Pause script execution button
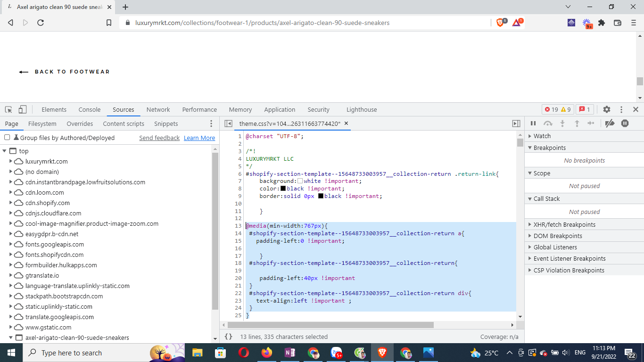644x362 pixels. 533,123
